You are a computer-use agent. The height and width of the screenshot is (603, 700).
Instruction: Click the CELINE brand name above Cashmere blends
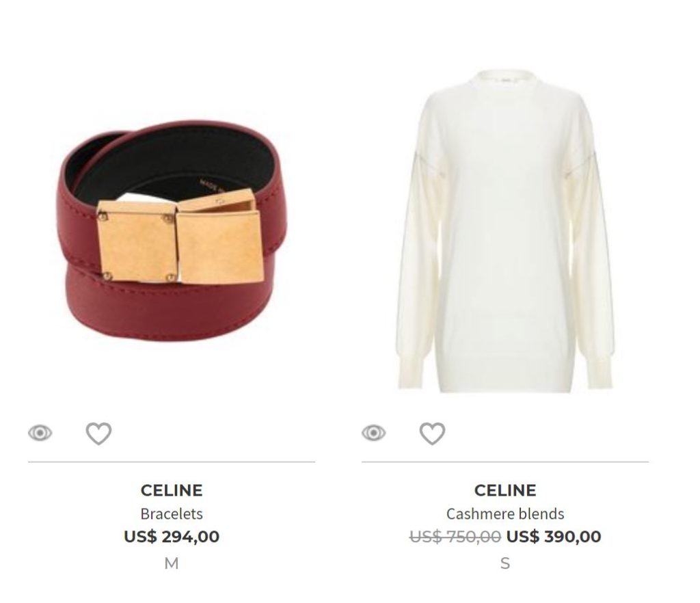505,490
